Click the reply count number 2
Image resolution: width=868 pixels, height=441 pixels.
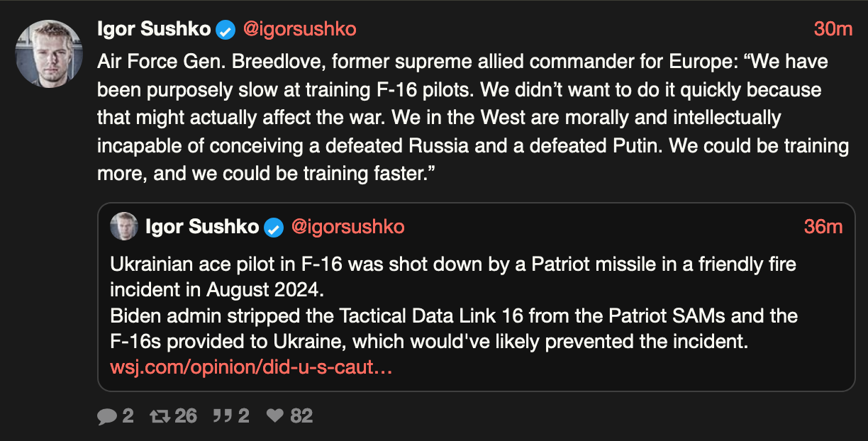click(x=128, y=415)
